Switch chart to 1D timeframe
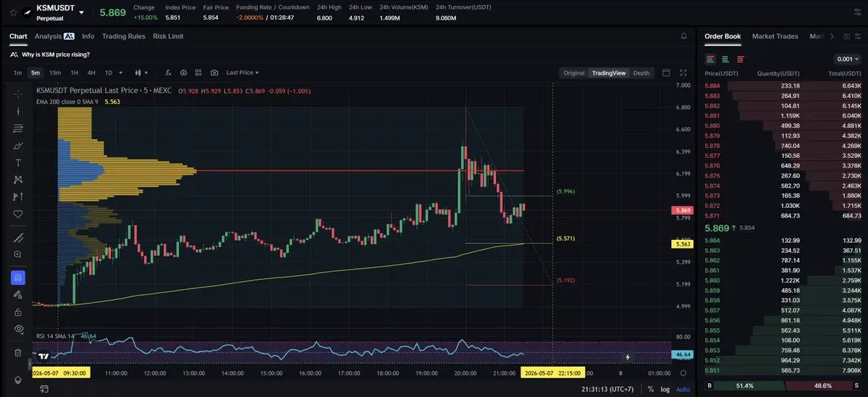 click(x=109, y=72)
